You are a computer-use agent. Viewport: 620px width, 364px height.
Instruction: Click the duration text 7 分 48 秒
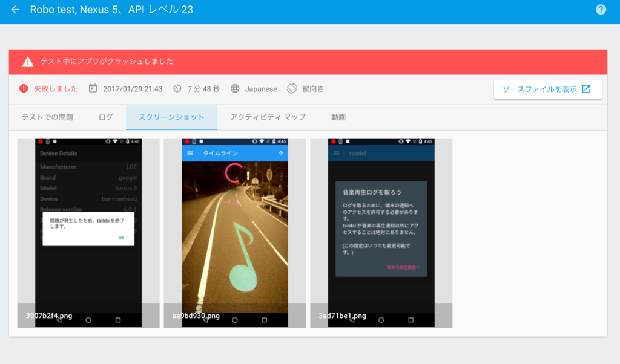203,89
